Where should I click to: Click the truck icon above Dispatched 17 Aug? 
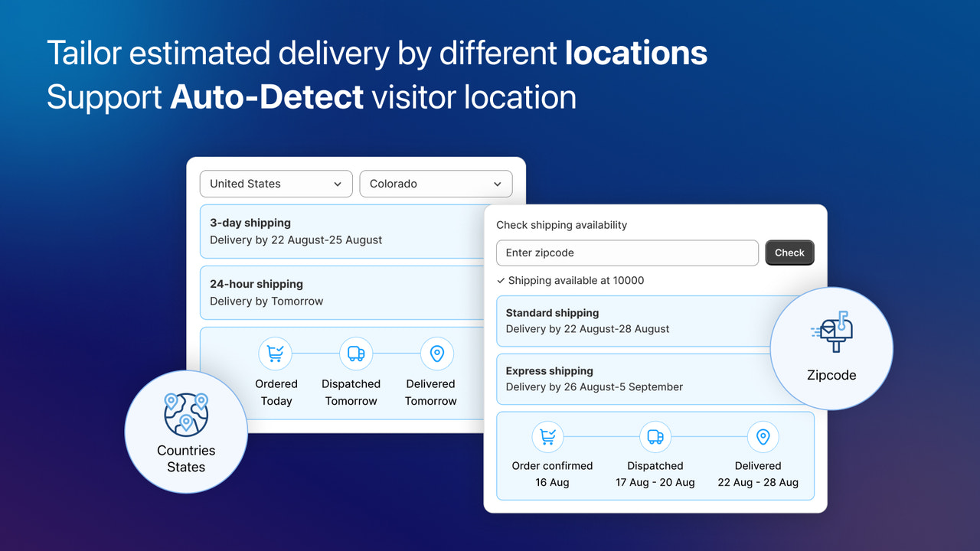coord(655,436)
